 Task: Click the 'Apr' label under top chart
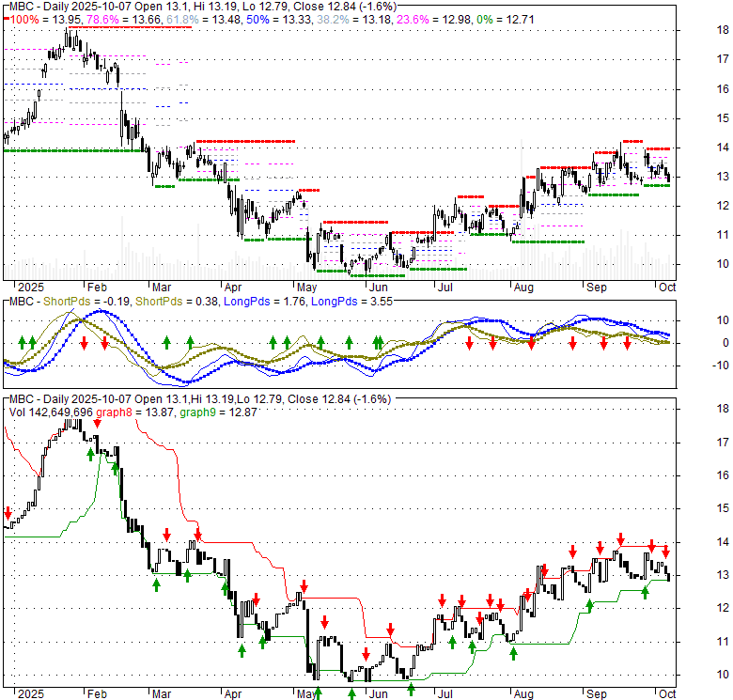[x=233, y=288]
